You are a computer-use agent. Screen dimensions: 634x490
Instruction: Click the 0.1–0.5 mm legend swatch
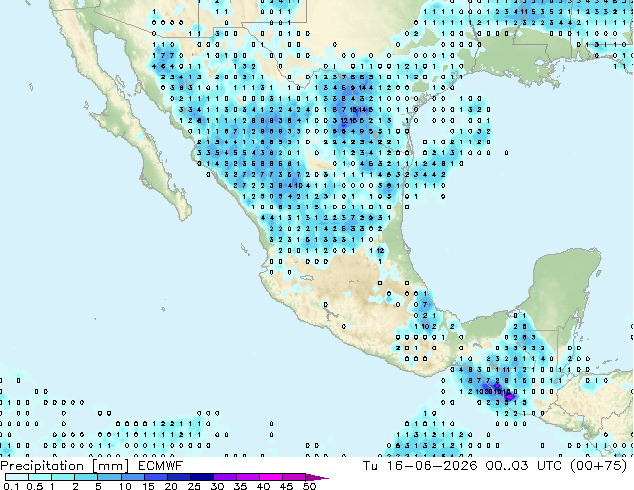17,477
